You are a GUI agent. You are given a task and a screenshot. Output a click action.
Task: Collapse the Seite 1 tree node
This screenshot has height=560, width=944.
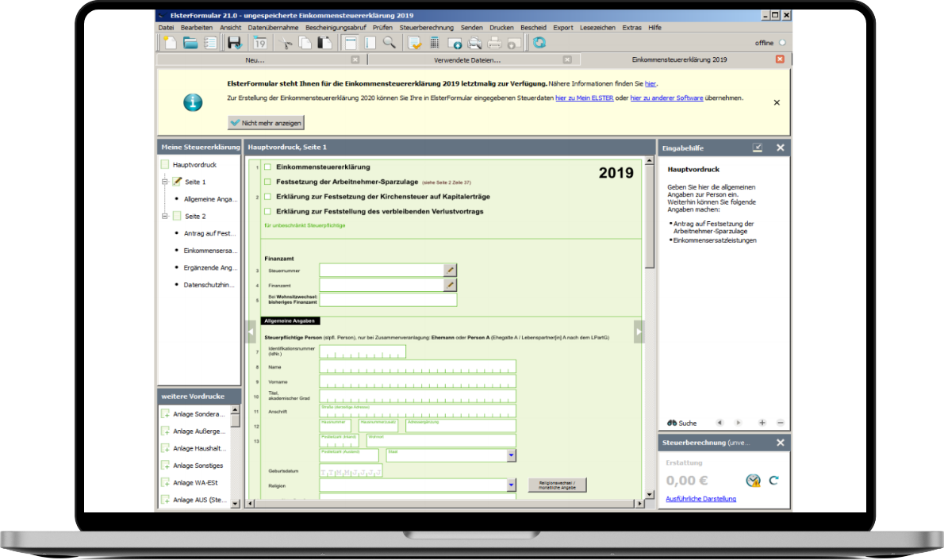click(166, 182)
